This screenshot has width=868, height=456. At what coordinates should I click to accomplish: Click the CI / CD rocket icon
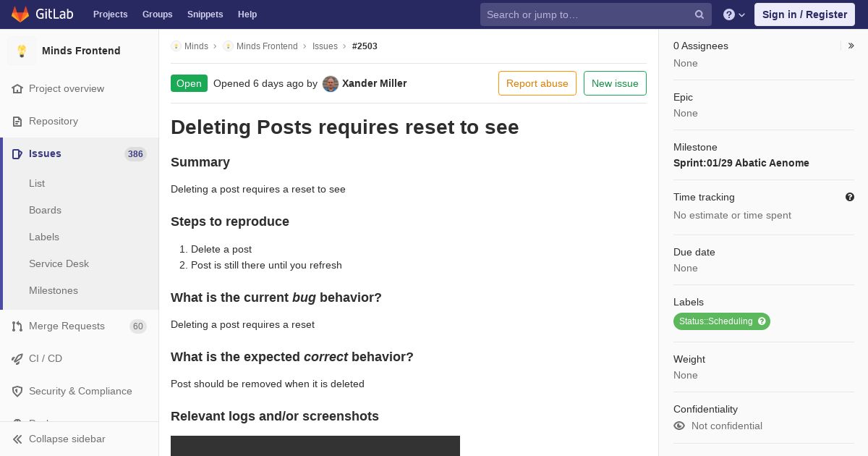coord(17,358)
